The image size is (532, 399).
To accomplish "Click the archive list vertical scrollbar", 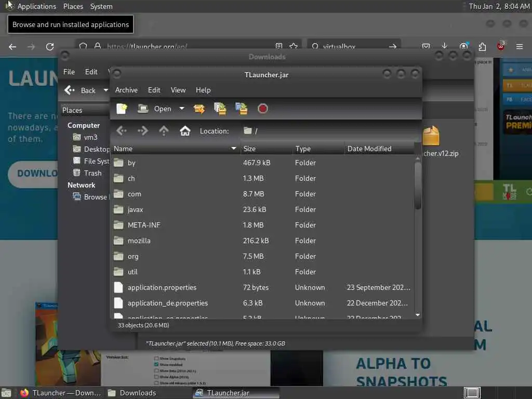I will [418, 186].
